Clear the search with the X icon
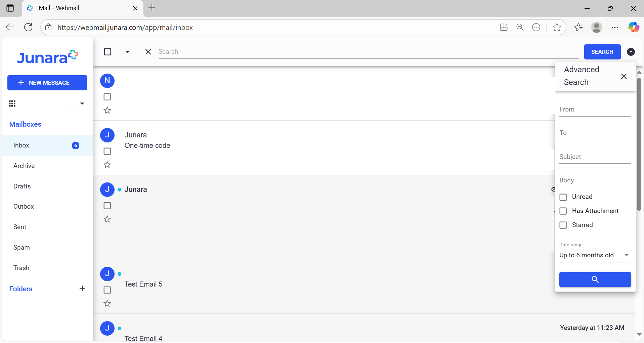This screenshot has height=343, width=644. tap(148, 52)
